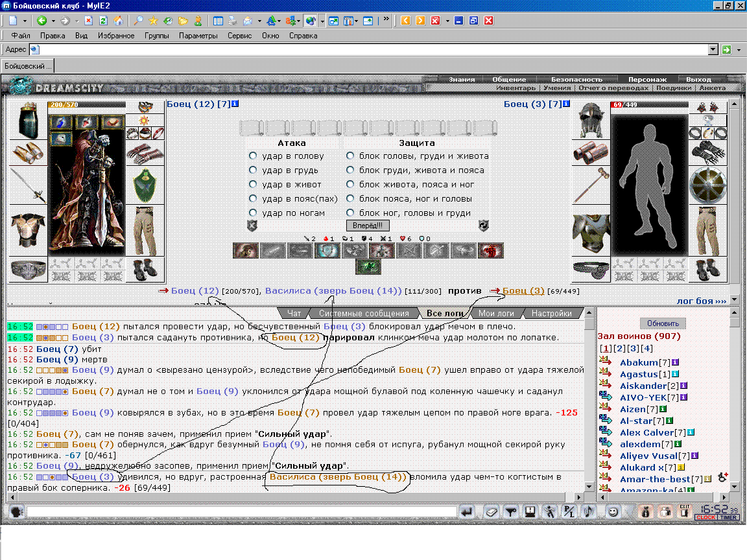Click the Favorites star toolbar icon
The image size is (747, 560).
point(153,21)
